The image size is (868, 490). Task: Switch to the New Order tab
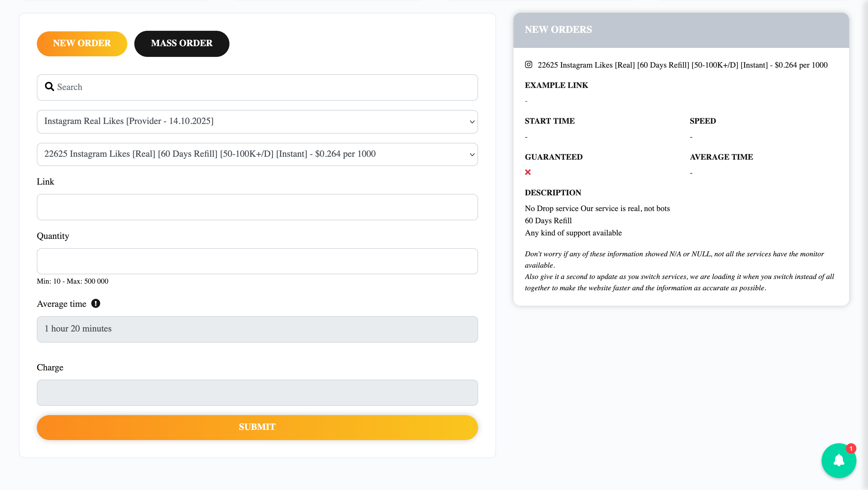82,44
